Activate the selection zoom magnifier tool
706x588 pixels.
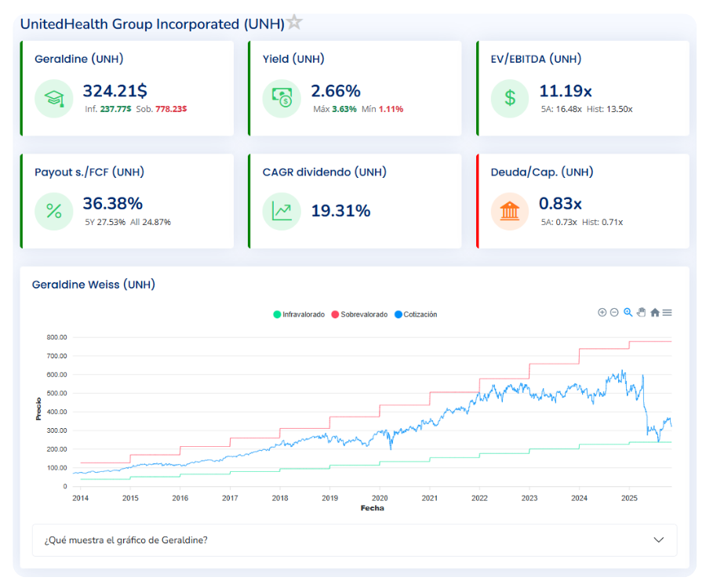[628, 312]
